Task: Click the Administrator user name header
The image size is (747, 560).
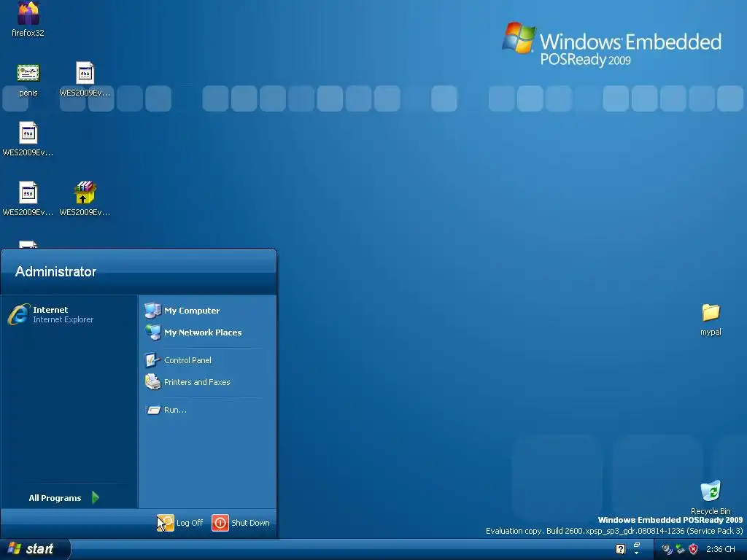Action: (x=55, y=271)
